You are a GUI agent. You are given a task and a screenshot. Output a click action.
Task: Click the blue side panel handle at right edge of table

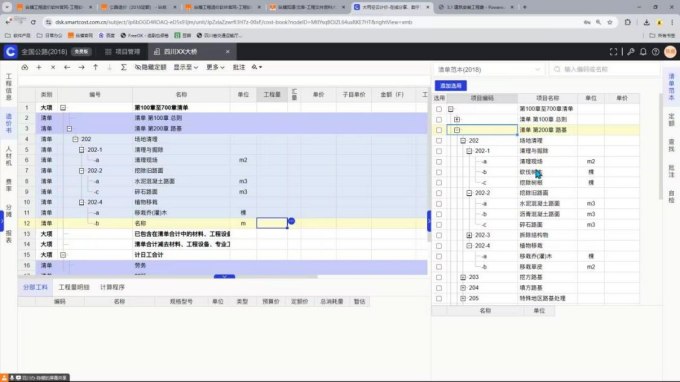[x=429, y=221]
